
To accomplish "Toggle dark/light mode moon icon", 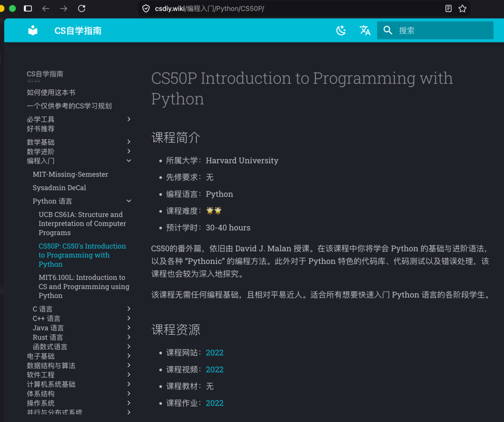I will click(x=341, y=30).
